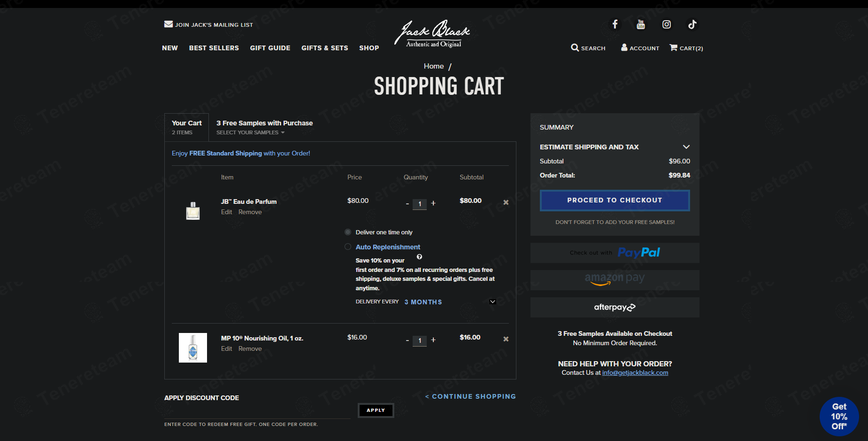Open the GIFT GUIDE menu
The width and height of the screenshot is (868, 441).
[270, 48]
